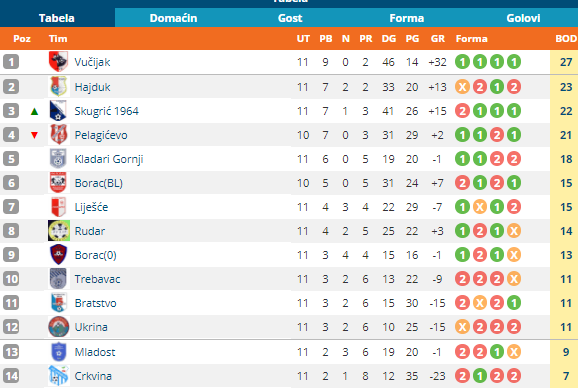Open the Kladari Gornji team link
This screenshot has height=389, width=578.
[x=109, y=159]
